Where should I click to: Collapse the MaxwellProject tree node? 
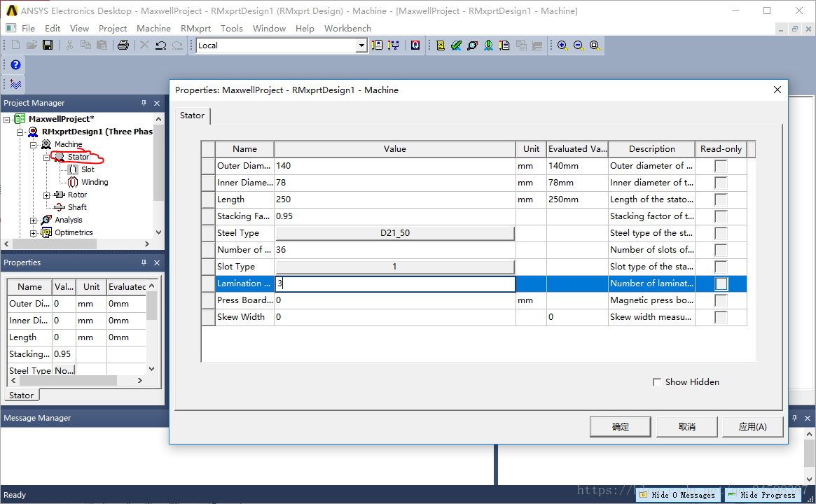point(7,120)
